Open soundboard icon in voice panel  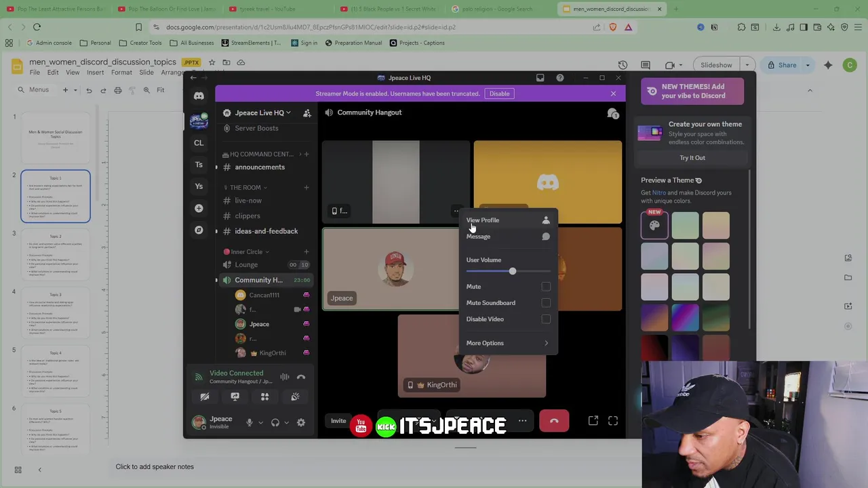295,397
